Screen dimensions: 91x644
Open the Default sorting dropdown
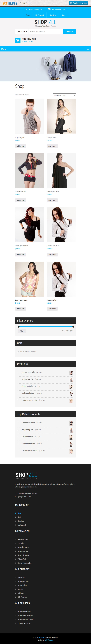coord(64,96)
